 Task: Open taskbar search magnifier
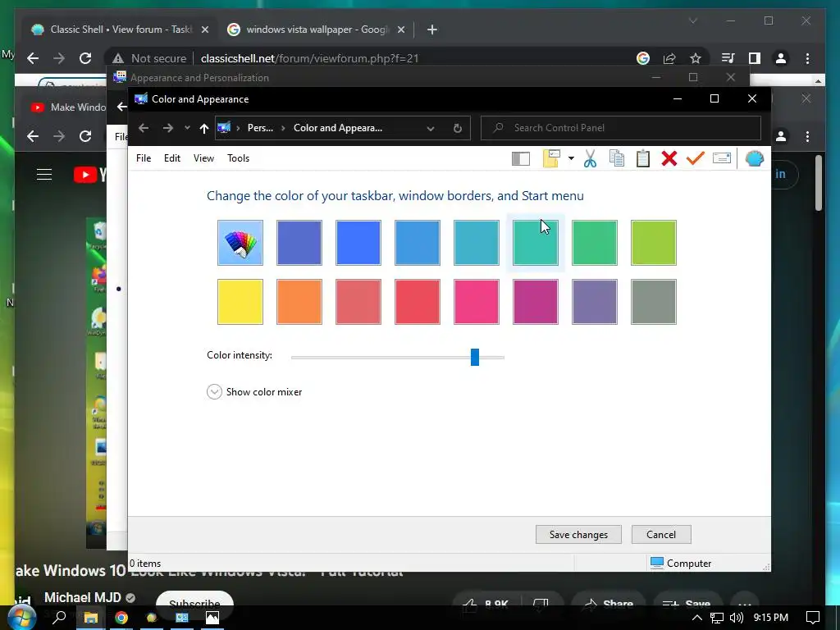(x=59, y=617)
